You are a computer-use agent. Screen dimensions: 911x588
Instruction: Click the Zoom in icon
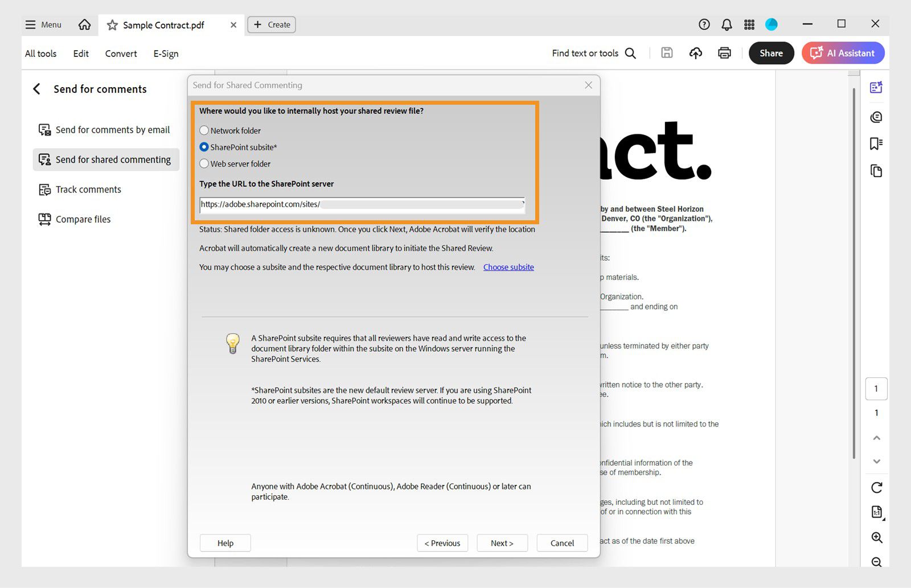pyautogui.click(x=876, y=537)
